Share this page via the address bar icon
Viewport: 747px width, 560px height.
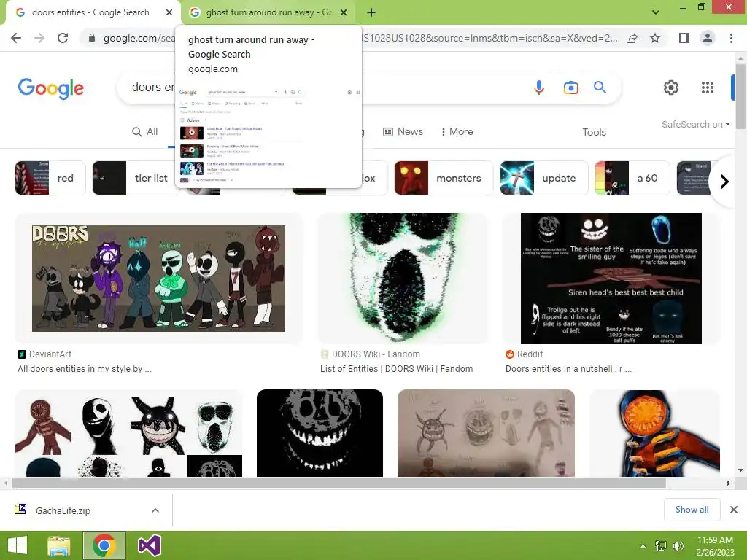(x=632, y=38)
